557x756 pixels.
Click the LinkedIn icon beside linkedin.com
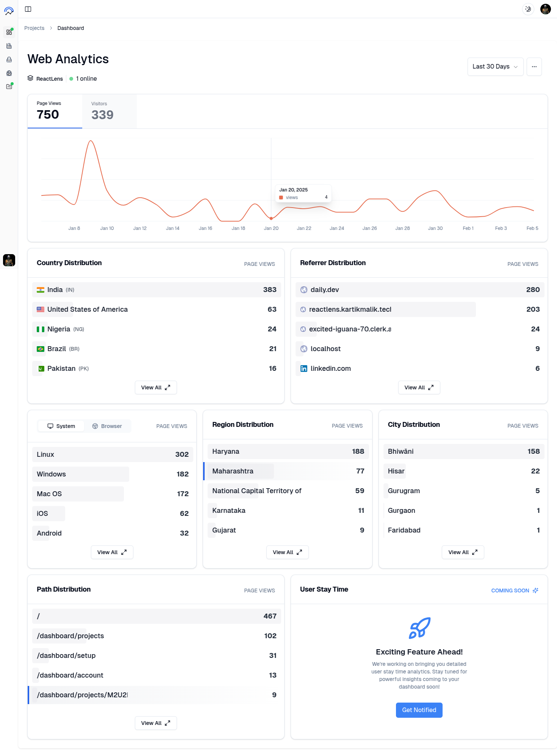304,369
